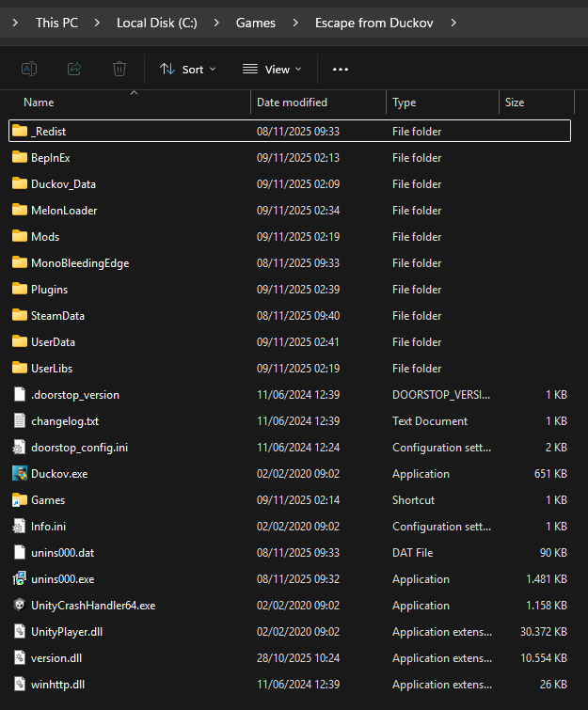Click Escape from Duckov breadcrumb segment

374,23
